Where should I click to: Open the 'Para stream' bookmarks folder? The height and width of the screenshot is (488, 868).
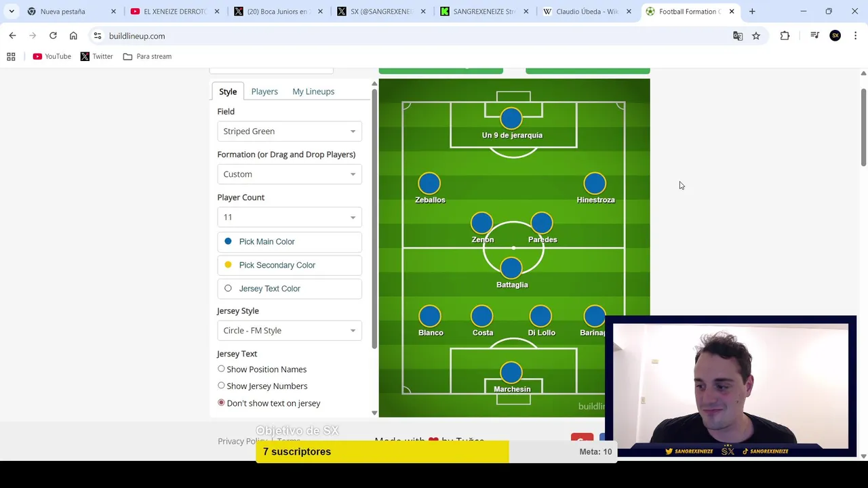(x=147, y=56)
